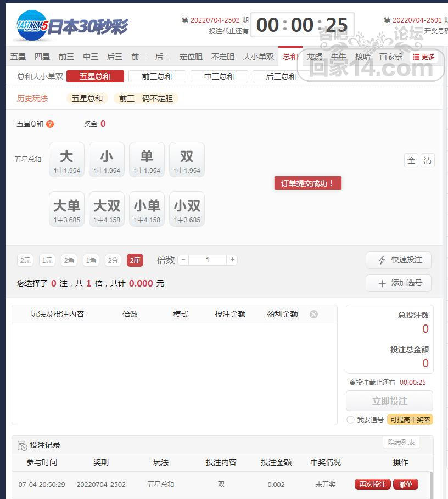Image resolution: width=448 pixels, height=499 pixels.
Task: Select the 中三总和 sub-play button
Action: [x=219, y=76]
